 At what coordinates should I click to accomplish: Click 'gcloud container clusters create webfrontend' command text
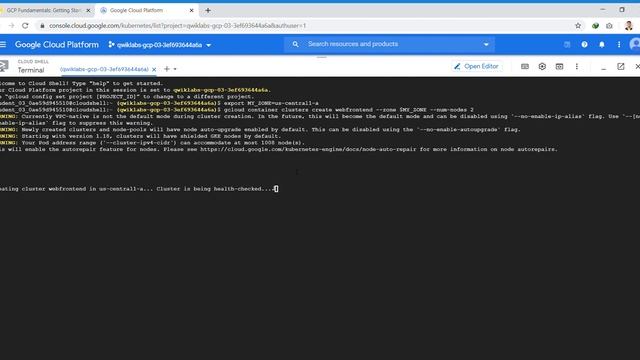[298, 110]
